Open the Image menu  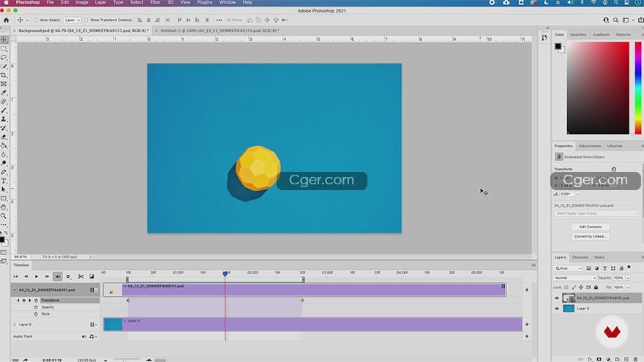(81, 2)
